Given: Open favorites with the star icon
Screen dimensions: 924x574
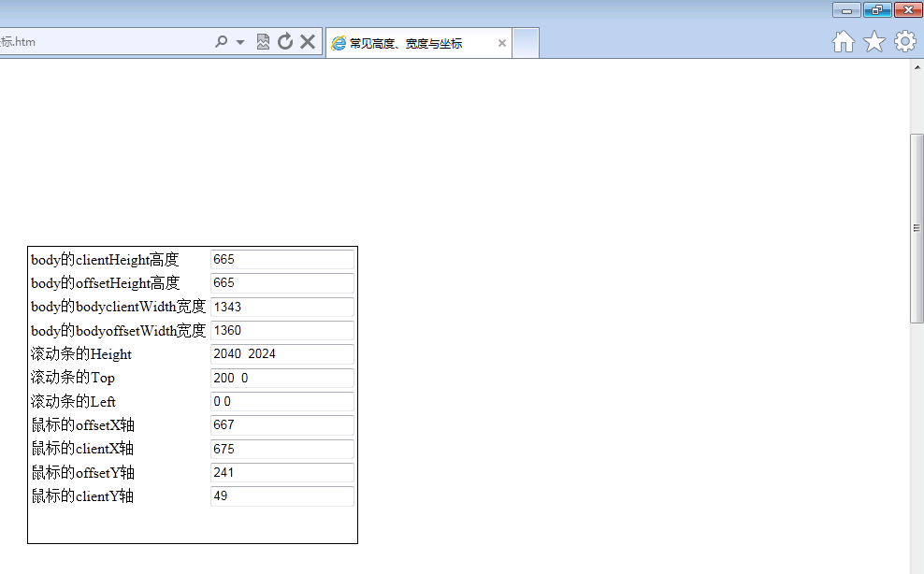Looking at the screenshot, I should 873,42.
